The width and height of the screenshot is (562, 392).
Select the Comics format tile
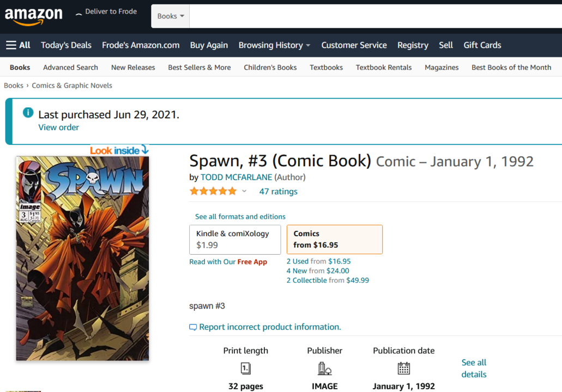pos(334,239)
